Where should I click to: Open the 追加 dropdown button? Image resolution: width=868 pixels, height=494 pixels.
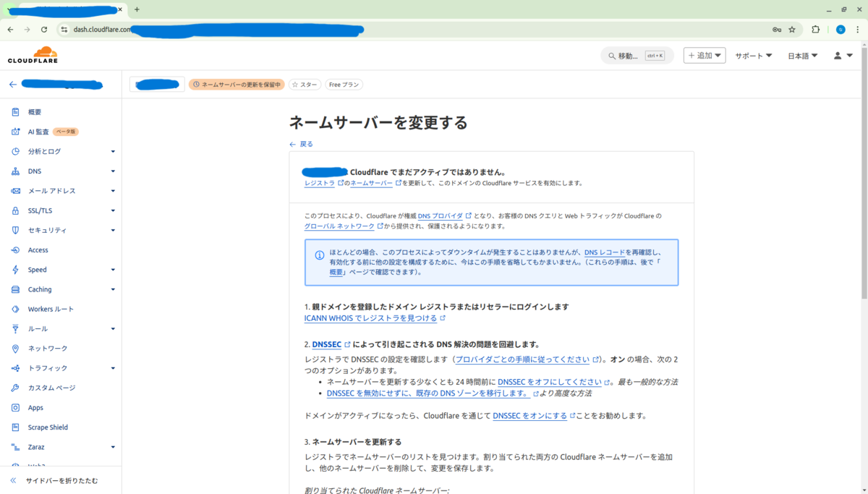[x=705, y=56]
